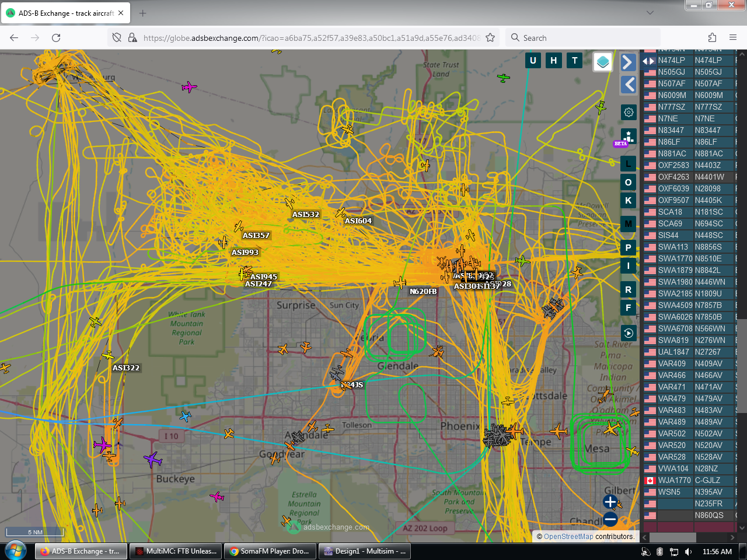Select aircraft ASI532 on the map
Screen dimensions: 747x560
289,203
